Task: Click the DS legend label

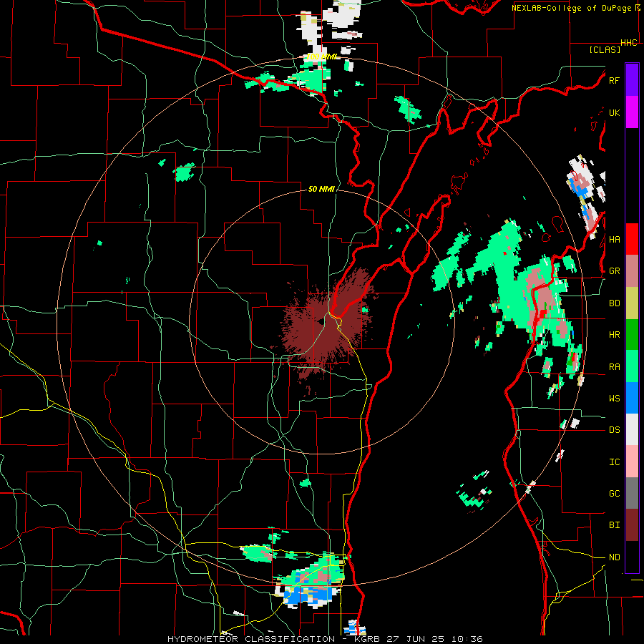Action: tap(614, 430)
